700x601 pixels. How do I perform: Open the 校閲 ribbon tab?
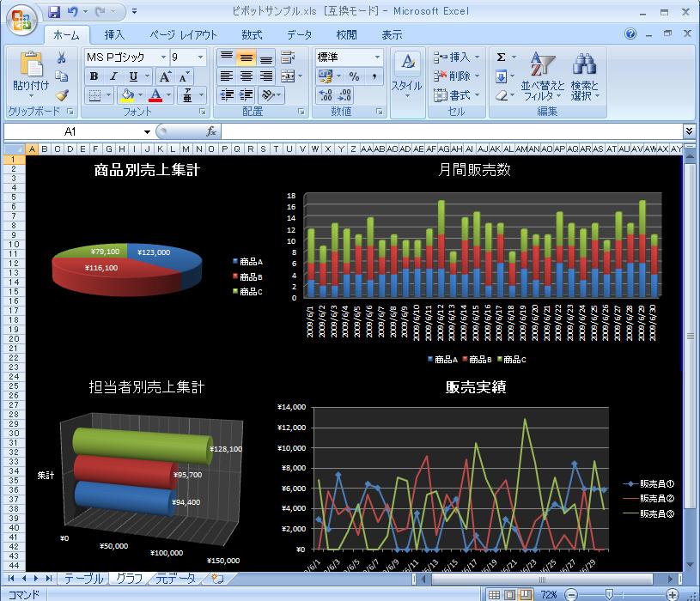[346, 35]
